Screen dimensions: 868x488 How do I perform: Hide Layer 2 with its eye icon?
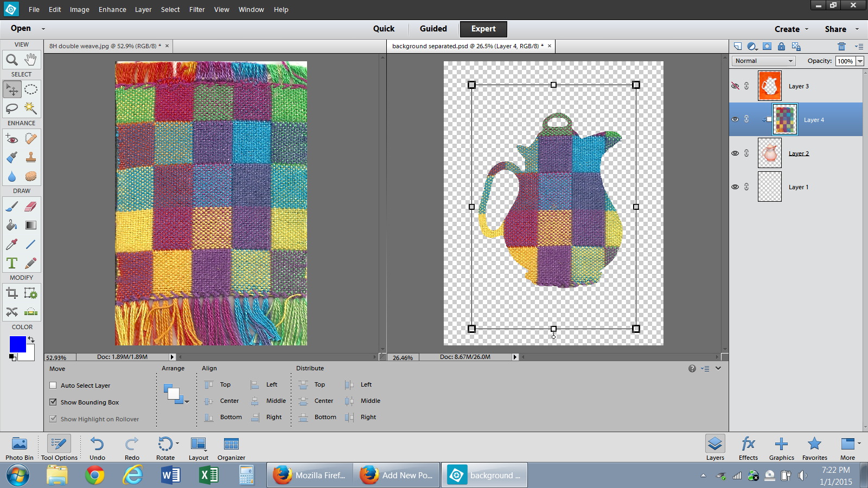735,153
